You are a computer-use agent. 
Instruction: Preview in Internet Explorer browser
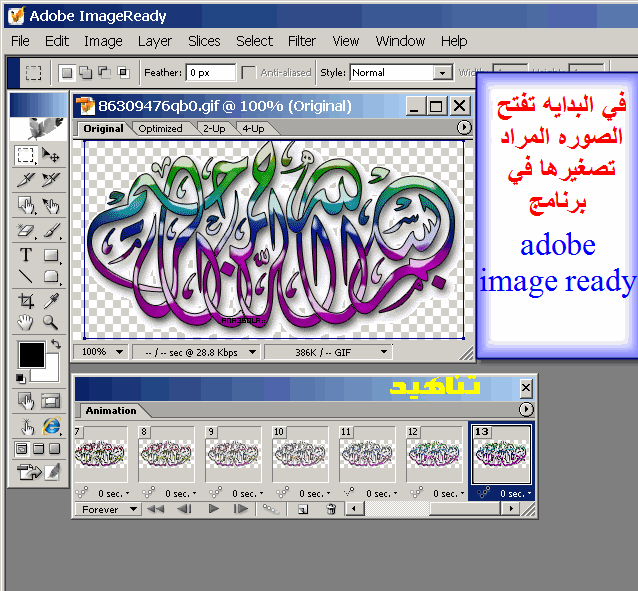[51, 427]
